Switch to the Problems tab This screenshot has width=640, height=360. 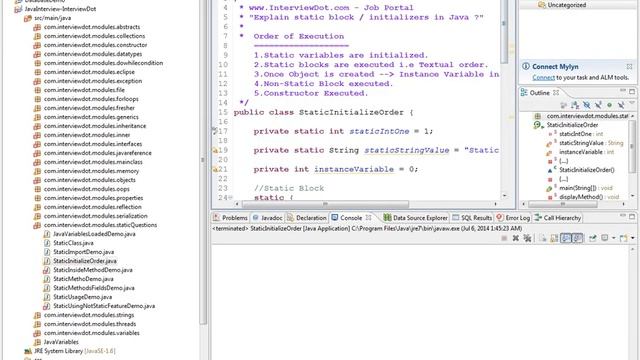pyautogui.click(x=230, y=218)
